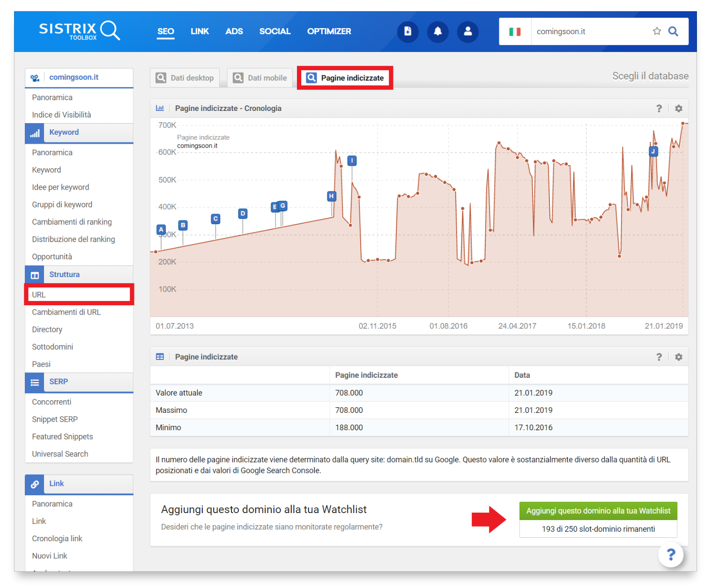Open the LINK menu
Screen dimensions: 711x588
(x=200, y=31)
